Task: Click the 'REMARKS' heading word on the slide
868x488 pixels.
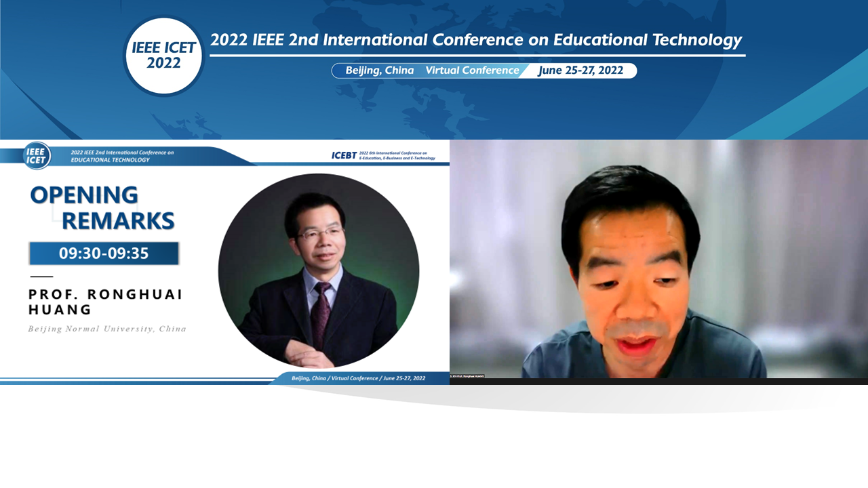Action: (118, 220)
